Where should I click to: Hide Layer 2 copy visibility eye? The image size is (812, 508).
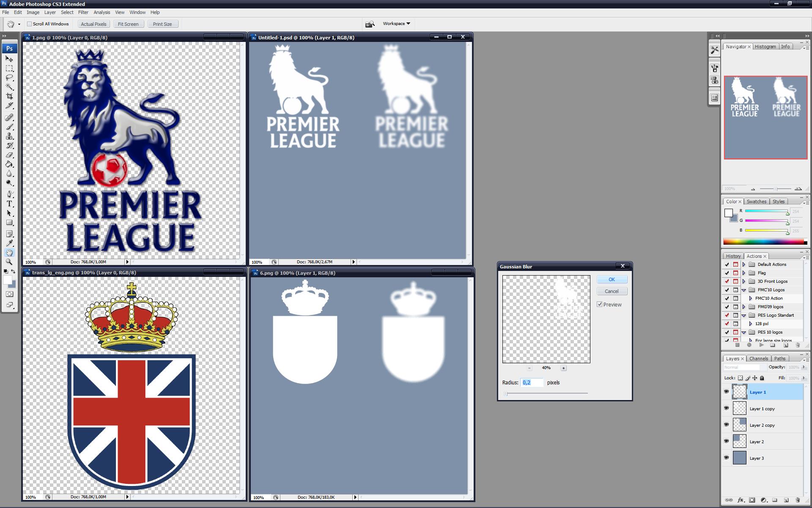[727, 425]
